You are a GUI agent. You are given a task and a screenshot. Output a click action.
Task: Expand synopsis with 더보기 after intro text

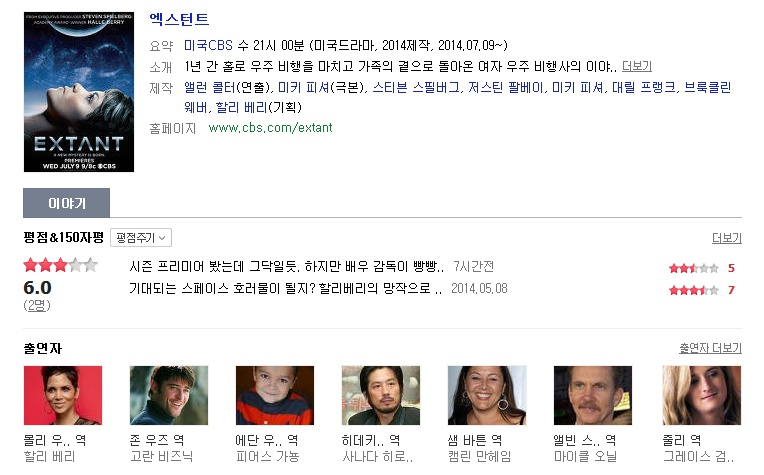coord(637,66)
